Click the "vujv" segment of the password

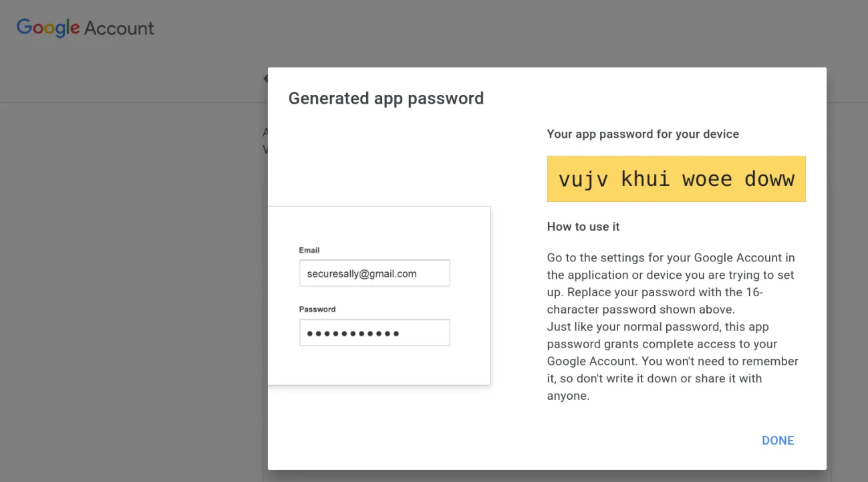pos(583,179)
